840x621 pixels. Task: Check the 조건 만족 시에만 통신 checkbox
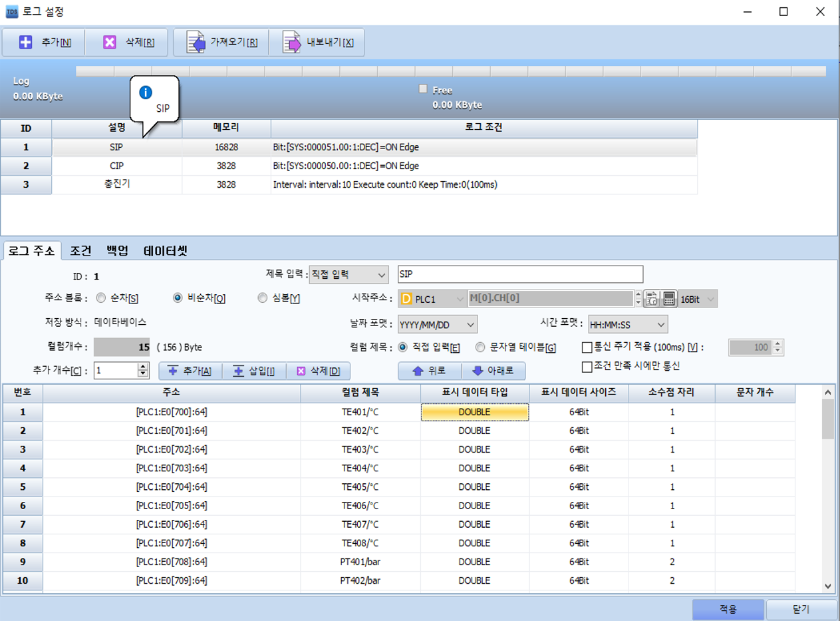[587, 366]
